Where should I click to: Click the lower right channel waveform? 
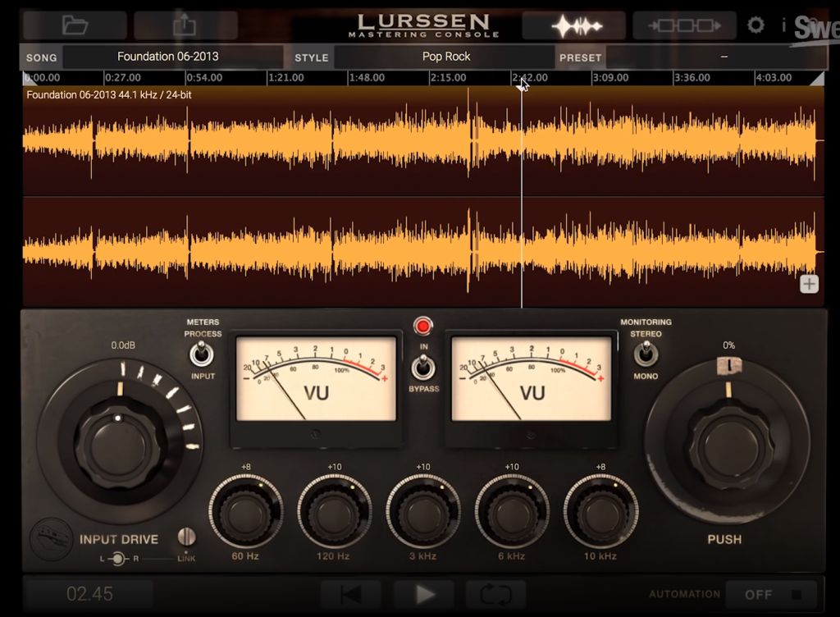pos(423,252)
